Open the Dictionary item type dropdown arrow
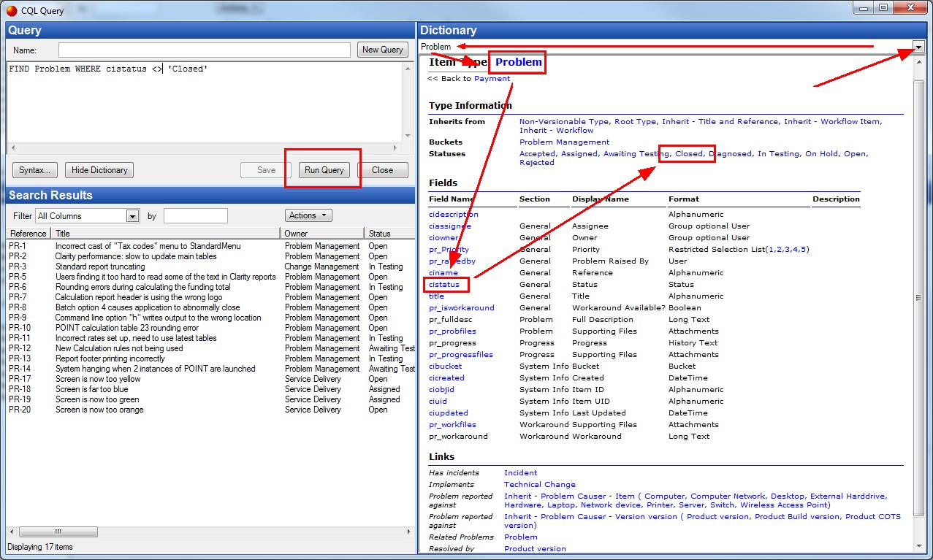 [x=918, y=47]
